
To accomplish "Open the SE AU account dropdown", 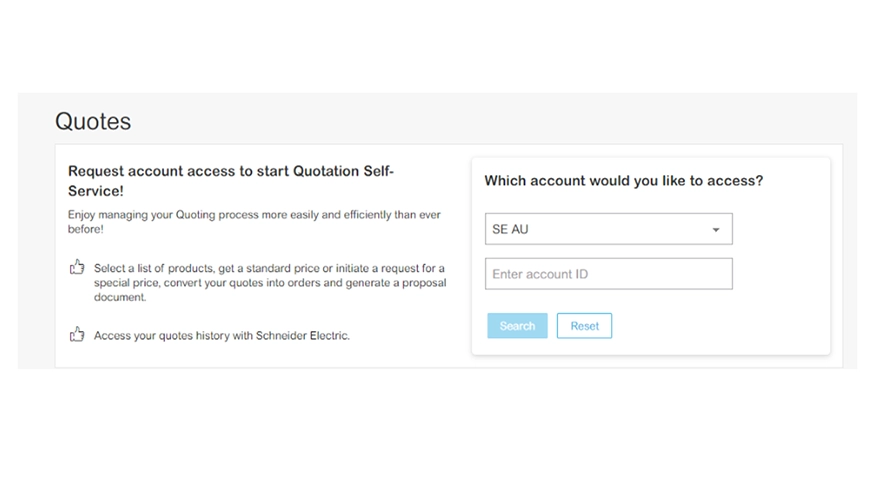I will 608,229.
